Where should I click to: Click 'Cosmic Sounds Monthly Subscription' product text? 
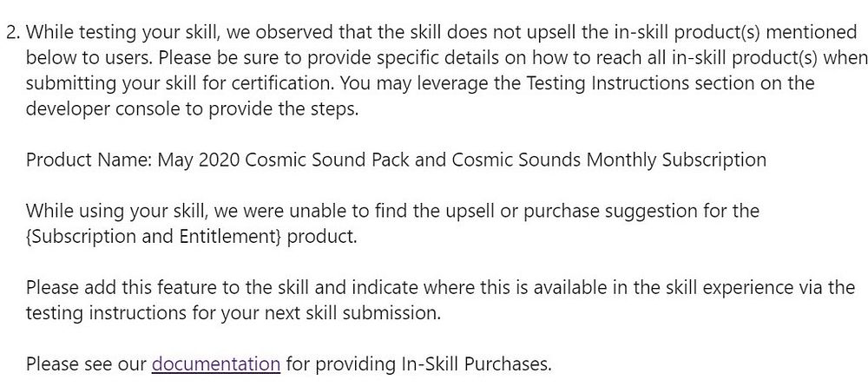(x=609, y=160)
